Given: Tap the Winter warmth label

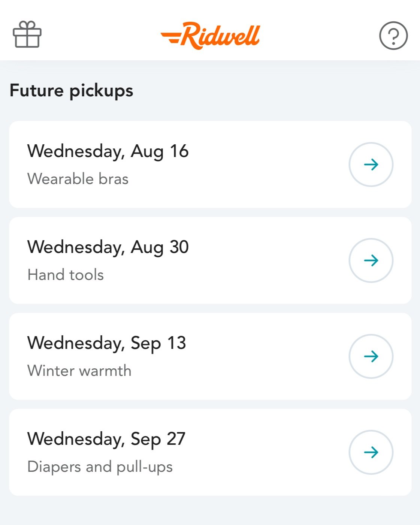Looking at the screenshot, I should point(79,371).
